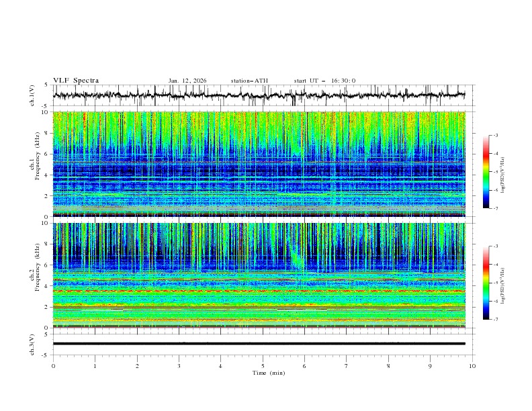
Task: Pick the red band on upper colorbar
Action: (486, 154)
